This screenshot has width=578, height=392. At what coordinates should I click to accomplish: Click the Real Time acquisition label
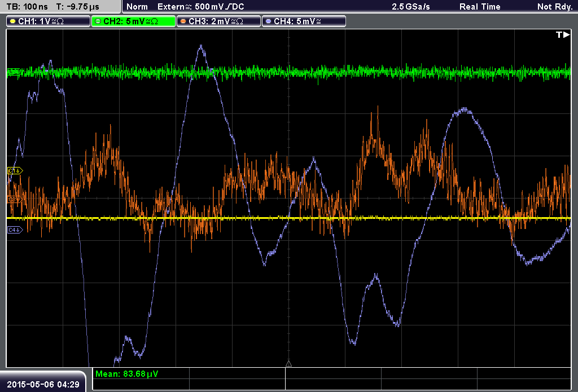click(480, 7)
